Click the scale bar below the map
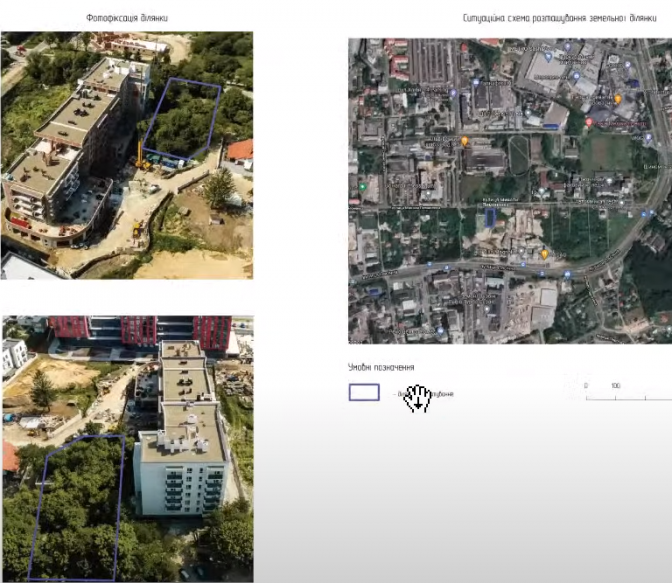This screenshot has height=583, width=672. click(628, 398)
